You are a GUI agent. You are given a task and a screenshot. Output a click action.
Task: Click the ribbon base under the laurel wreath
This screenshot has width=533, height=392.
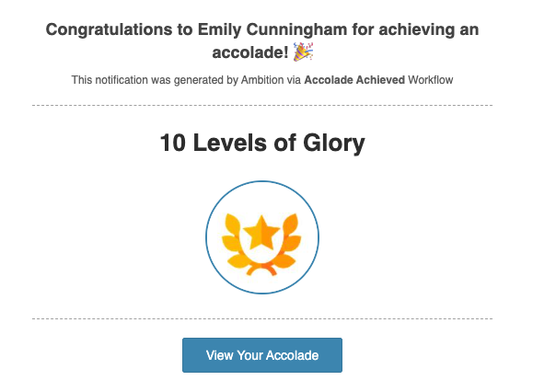point(261,270)
